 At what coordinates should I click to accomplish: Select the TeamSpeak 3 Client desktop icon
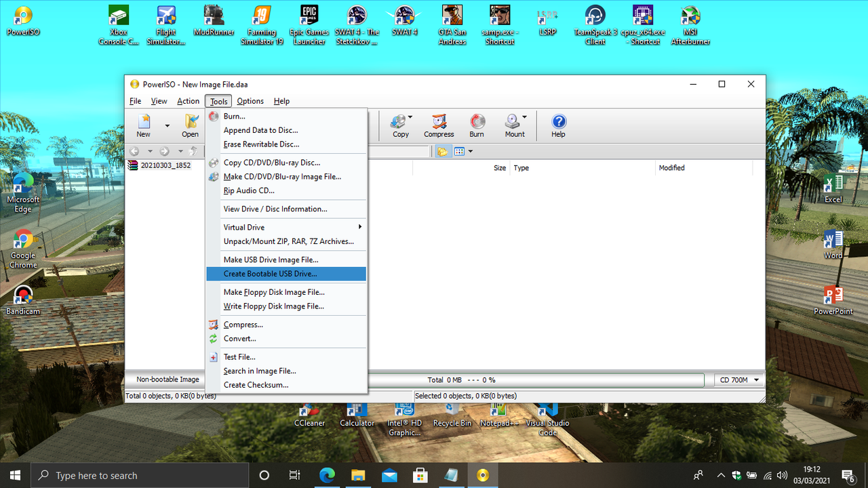coord(595,26)
